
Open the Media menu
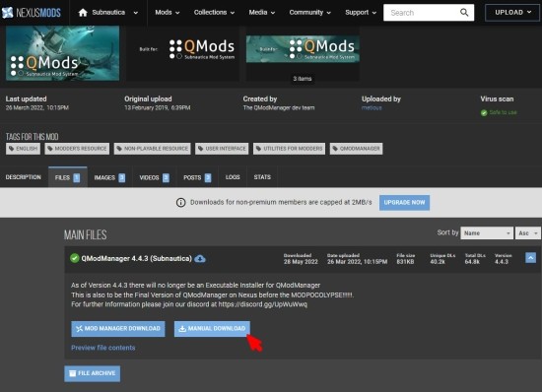(262, 13)
